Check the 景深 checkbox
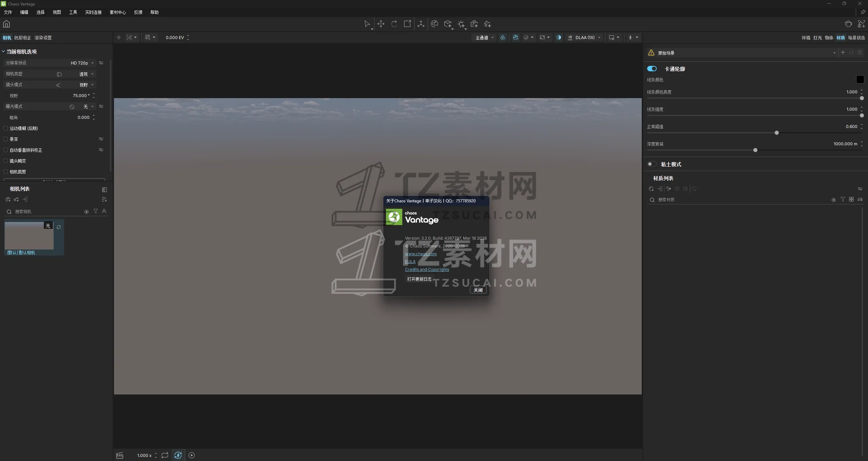The height and width of the screenshot is (461, 868). click(x=5, y=139)
